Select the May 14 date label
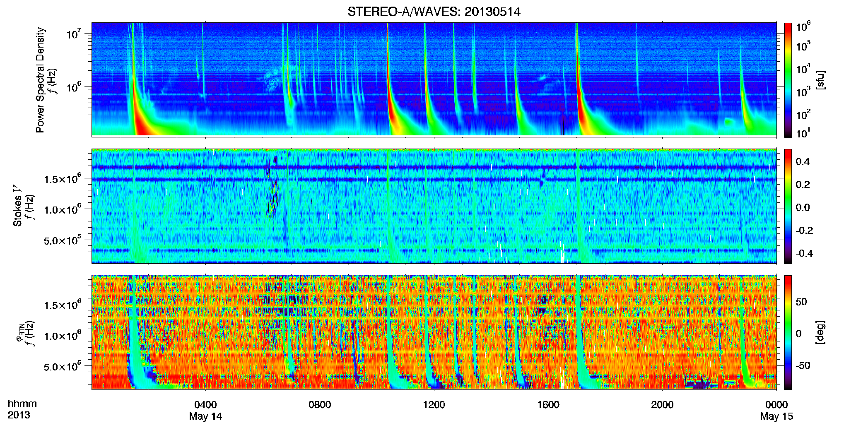This screenshot has width=868, height=447. [x=205, y=416]
